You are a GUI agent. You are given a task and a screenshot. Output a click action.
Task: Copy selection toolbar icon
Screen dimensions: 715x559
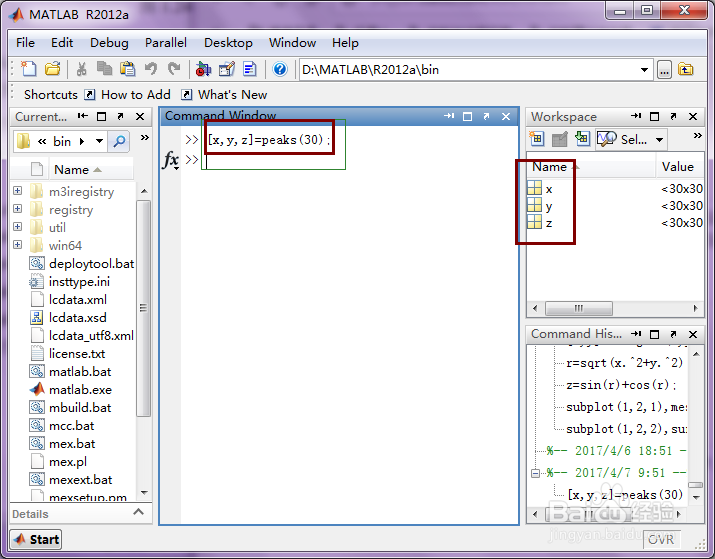click(104, 69)
